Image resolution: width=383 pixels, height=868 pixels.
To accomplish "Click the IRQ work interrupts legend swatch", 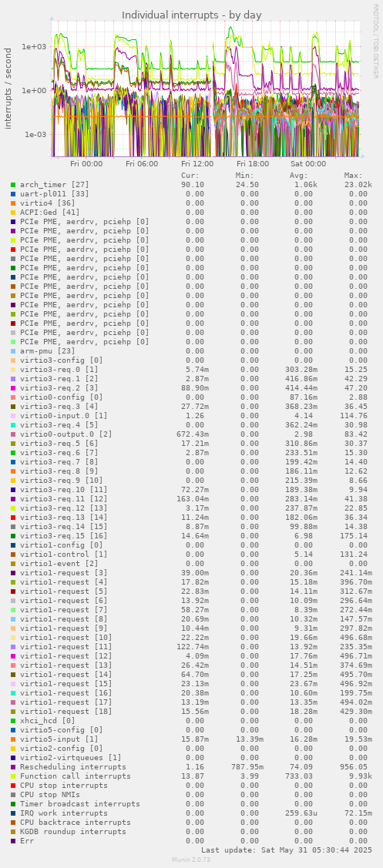I will point(13,813).
